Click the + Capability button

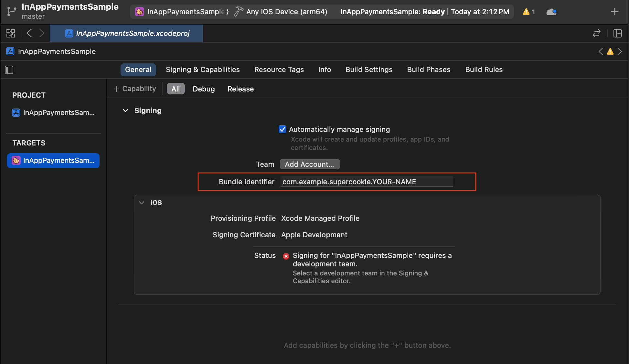coord(135,89)
